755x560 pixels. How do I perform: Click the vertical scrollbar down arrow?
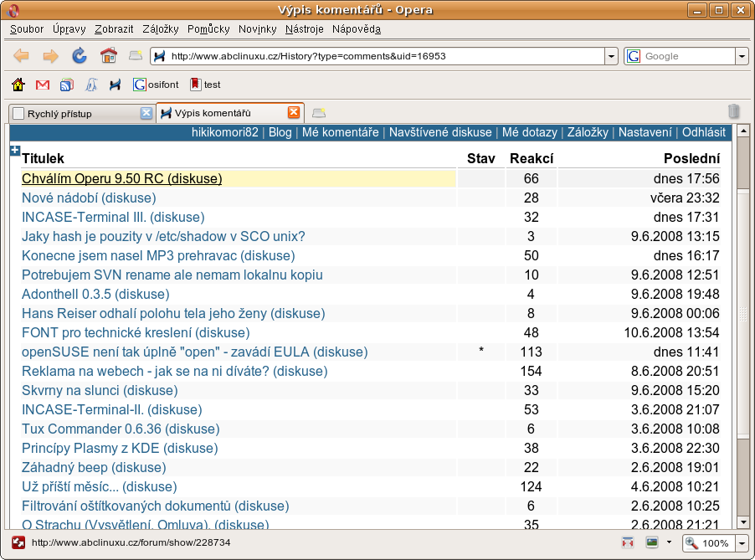click(742, 522)
